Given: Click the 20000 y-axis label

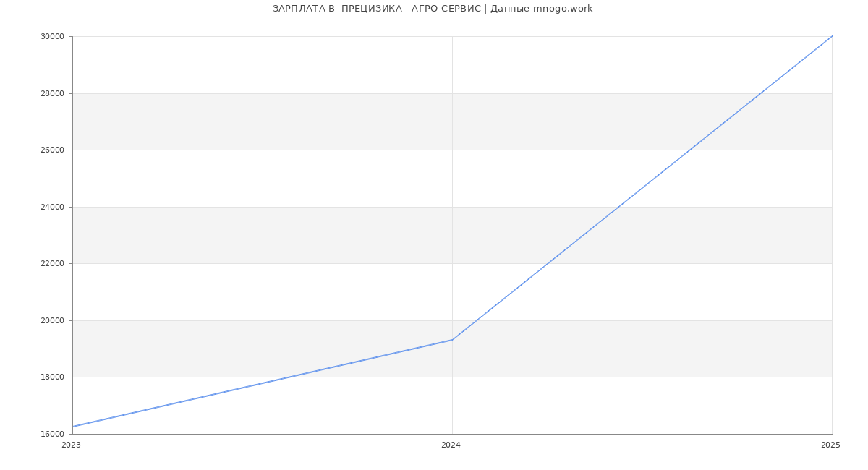Looking at the screenshot, I should 52,320.
